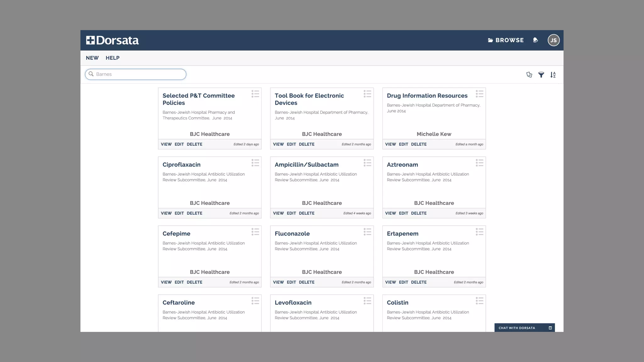Open list menu icon on Colistin card
The width and height of the screenshot is (644, 362).
click(x=480, y=301)
